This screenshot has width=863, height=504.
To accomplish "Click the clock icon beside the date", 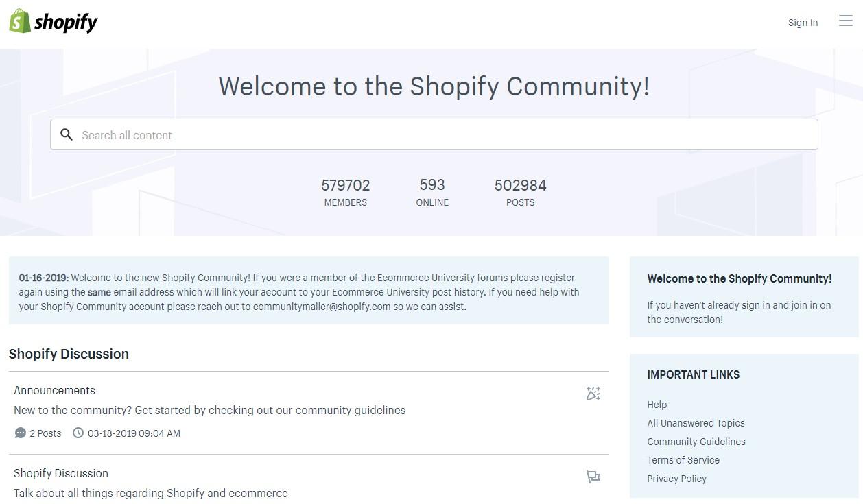I will (x=78, y=433).
